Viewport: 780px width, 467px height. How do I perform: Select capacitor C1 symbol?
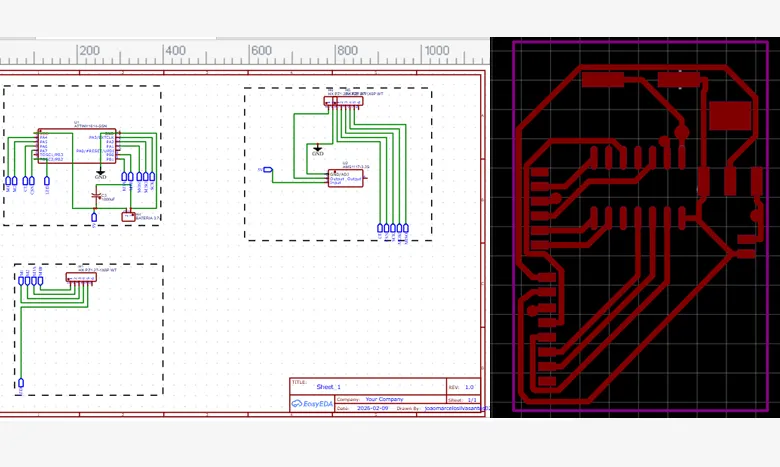pos(97,196)
